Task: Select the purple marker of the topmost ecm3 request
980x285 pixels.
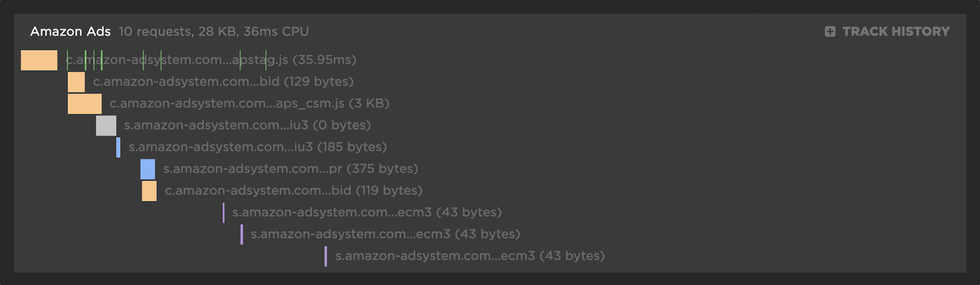Action: click(223, 213)
